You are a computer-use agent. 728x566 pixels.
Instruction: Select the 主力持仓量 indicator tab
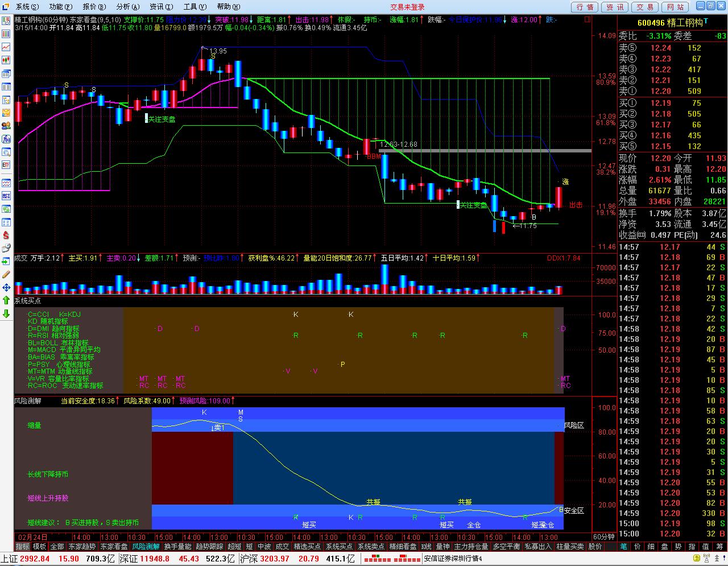[471, 547]
